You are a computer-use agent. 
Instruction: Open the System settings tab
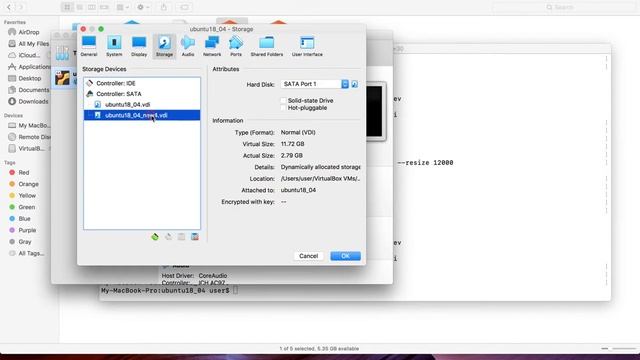click(114, 46)
